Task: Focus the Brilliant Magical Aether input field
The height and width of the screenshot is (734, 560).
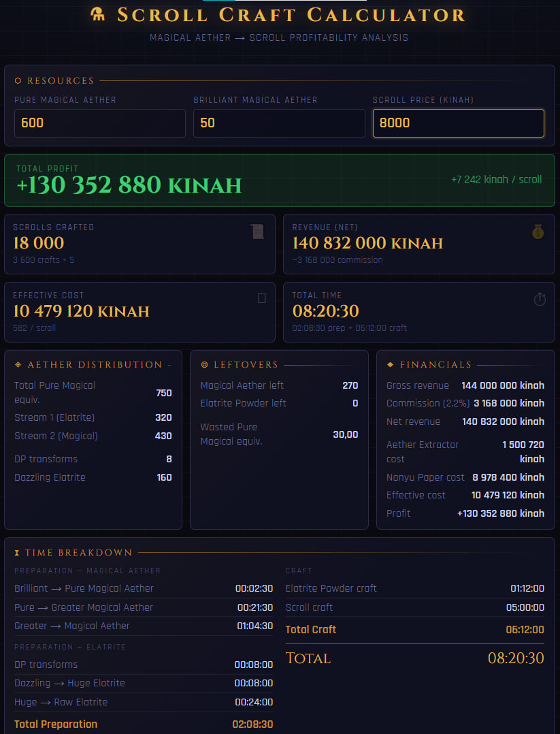Action: point(279,123)
